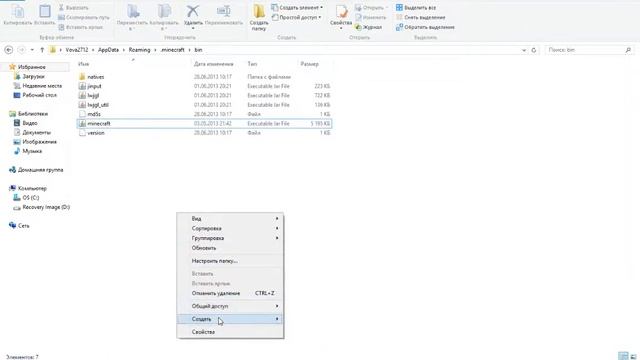Open the Group by (Группировка) context submenu
Image resolution: width=640 pixels, height=360 pixels.
[230, 238]
